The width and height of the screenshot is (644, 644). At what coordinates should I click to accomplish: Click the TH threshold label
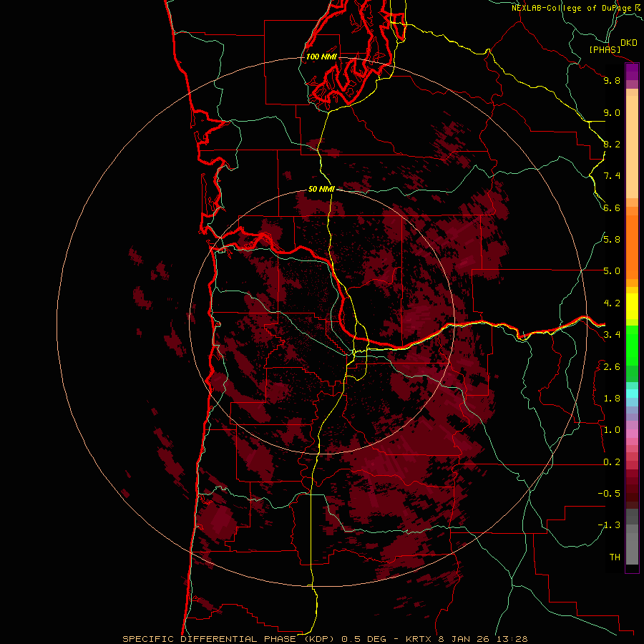(615, 557)
